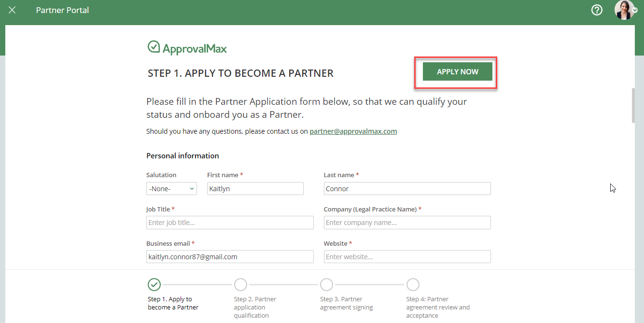This screenshot has height=323, width=644.
Task: Select the Step 1 completed checkmark circle
Action: [154, 284]
